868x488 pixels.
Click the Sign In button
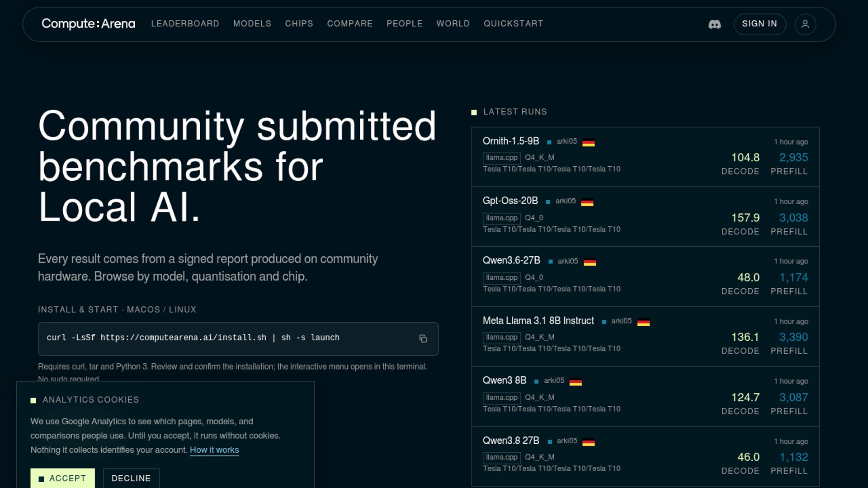click(x=759, y=24)
